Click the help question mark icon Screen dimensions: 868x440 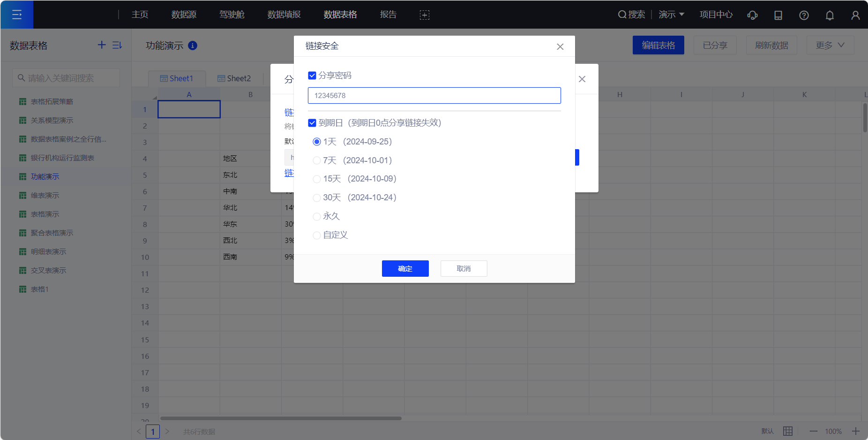[804, 15]
